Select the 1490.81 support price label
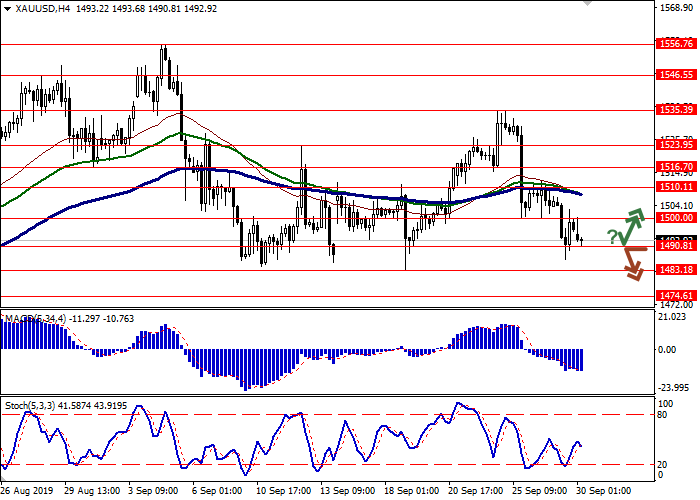The image size is (700, 500). point(676,246)
